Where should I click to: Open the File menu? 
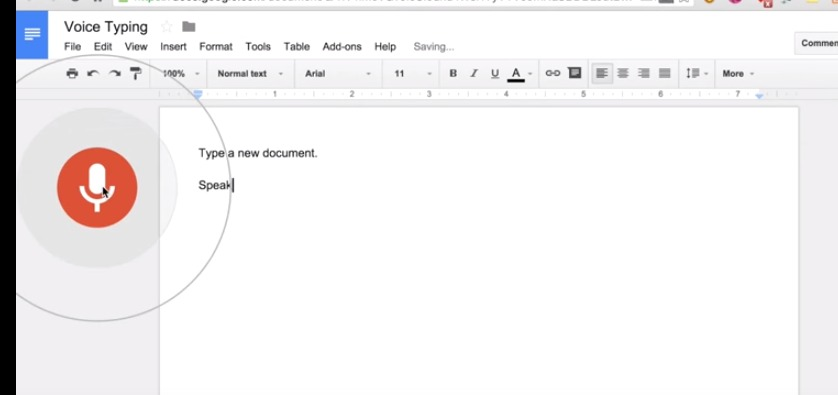coord(73,47)
